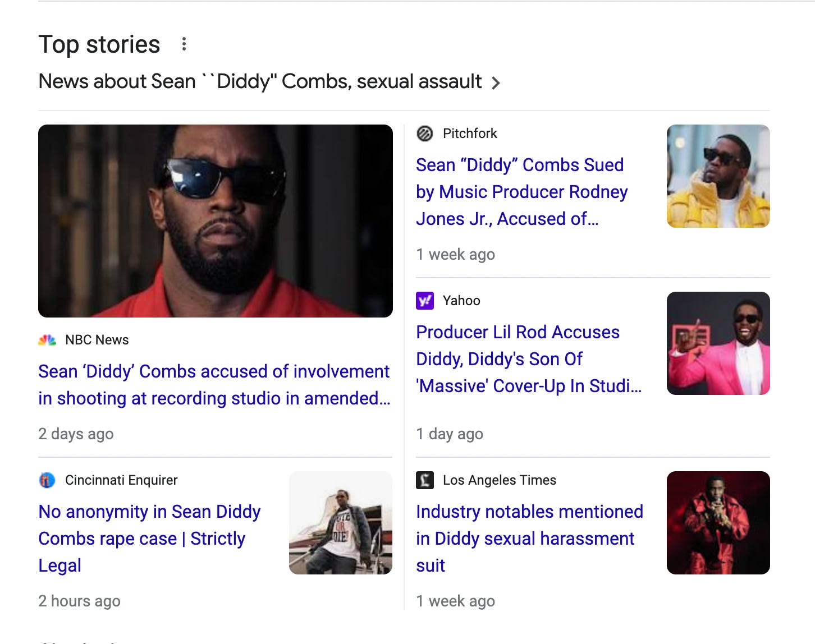Viewport: 815px width, 644px height.
Task: Open the NBC News shooting article
Action: pos(213,385)
